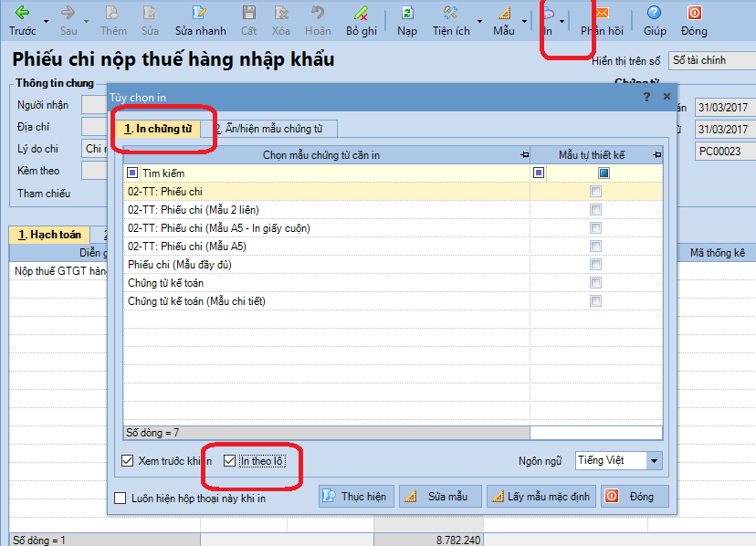
Task: Expand the Mẫu dropdown arrow
Action: pyautogui.click(x=525, y=21)
